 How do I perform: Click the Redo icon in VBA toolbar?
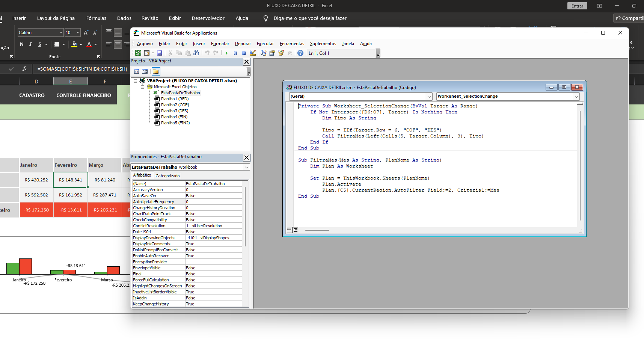point(216,53)
